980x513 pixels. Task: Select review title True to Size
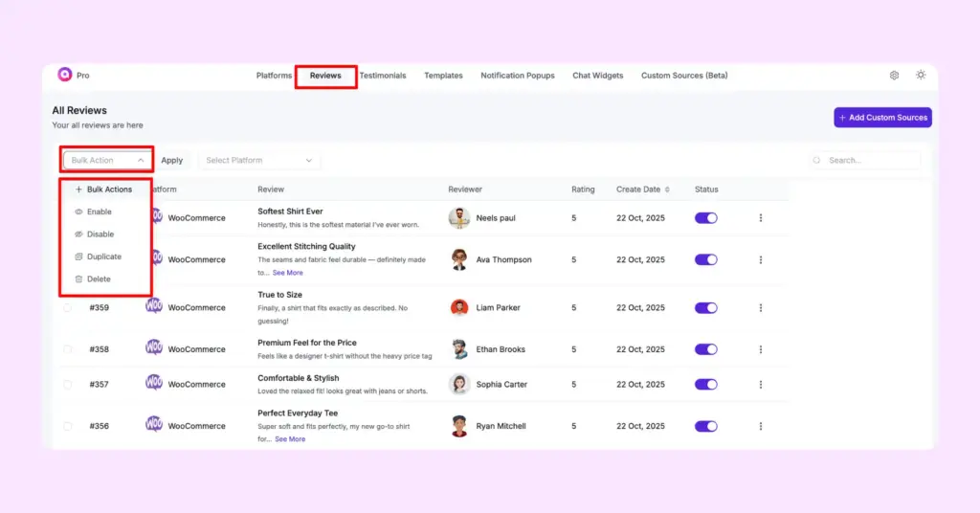click(279, 295)
